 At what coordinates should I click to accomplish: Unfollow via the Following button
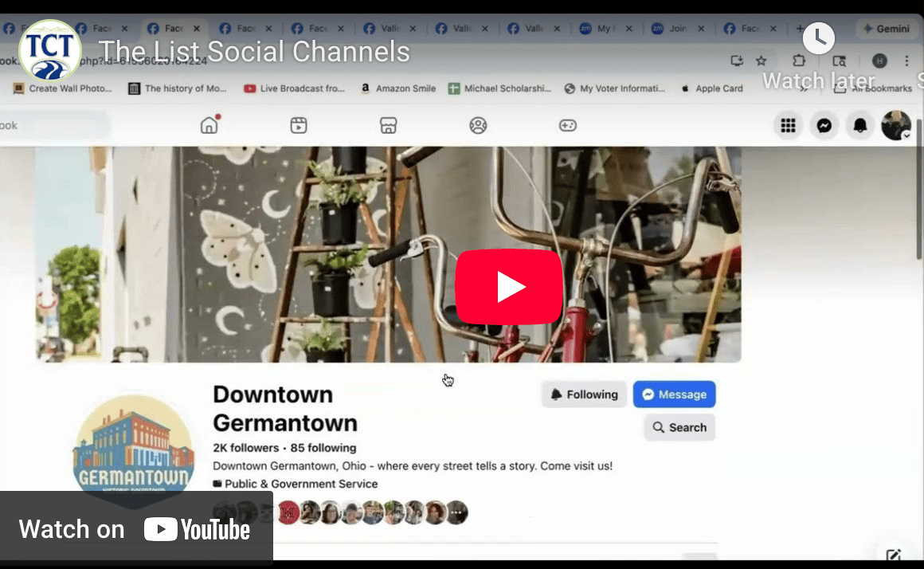tap(584, 394)
